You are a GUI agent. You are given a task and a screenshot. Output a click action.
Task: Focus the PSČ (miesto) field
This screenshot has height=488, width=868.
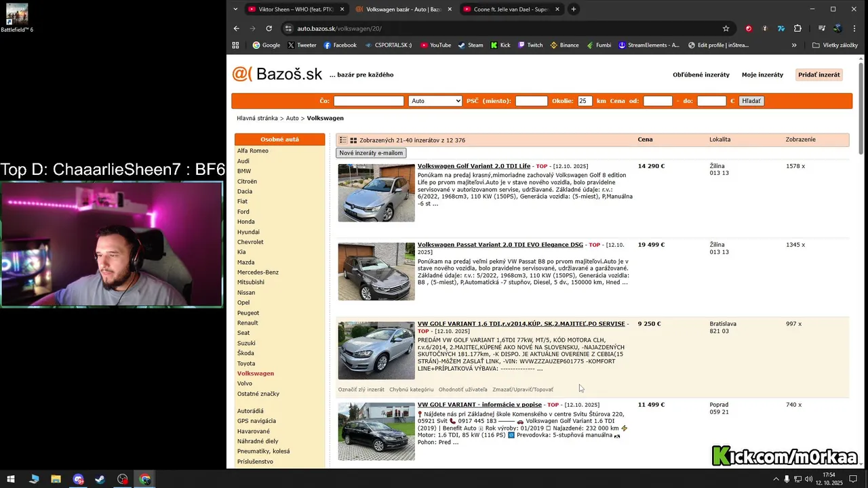click(x=532, y=101)
